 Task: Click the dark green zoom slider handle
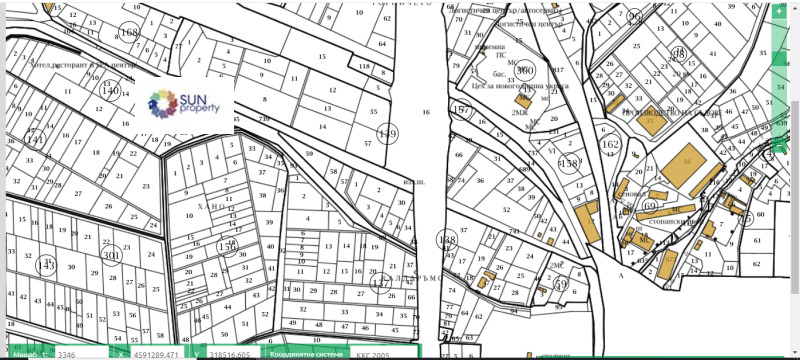pos(779,59)
